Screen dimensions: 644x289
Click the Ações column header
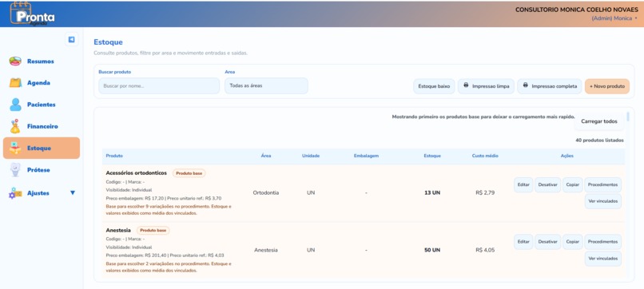coord(566,156)
